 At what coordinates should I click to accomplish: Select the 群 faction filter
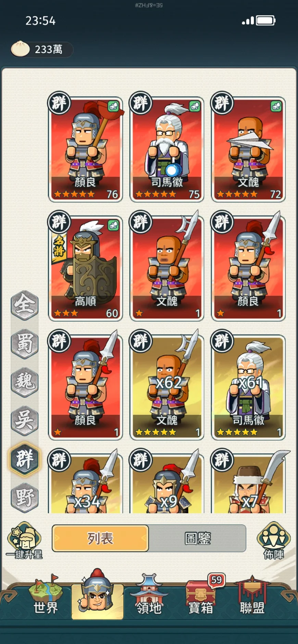click(x=25, y=459)
